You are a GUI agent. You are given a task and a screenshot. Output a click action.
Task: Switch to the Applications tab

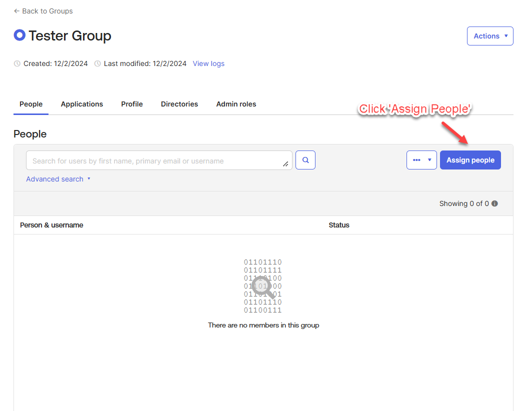82,104
